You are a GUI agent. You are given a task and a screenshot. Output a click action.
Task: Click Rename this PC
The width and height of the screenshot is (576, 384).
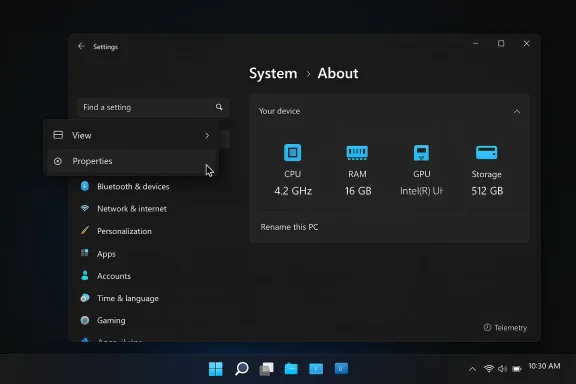tap(289, 227)
